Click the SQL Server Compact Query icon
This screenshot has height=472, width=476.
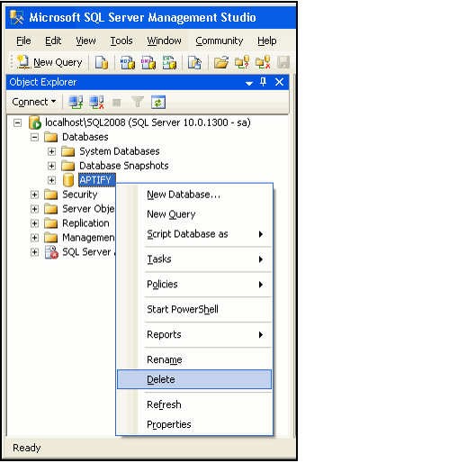pos(194,62)
